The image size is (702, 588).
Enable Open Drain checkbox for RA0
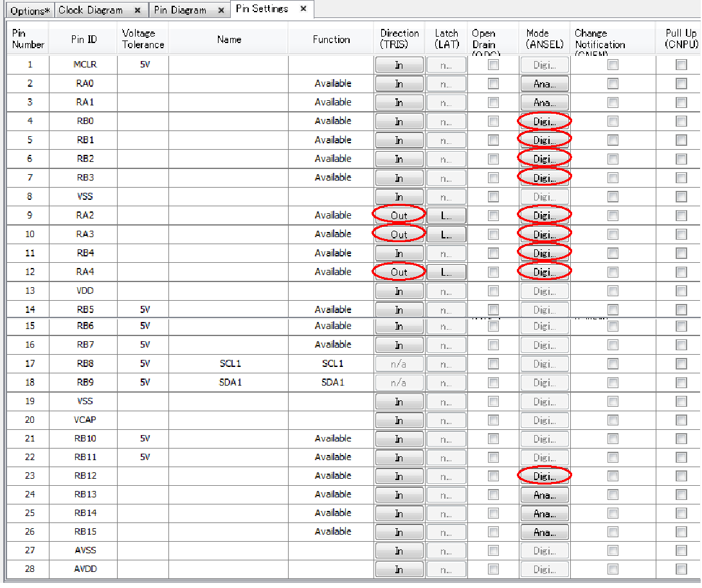click(x=493, y=84)
